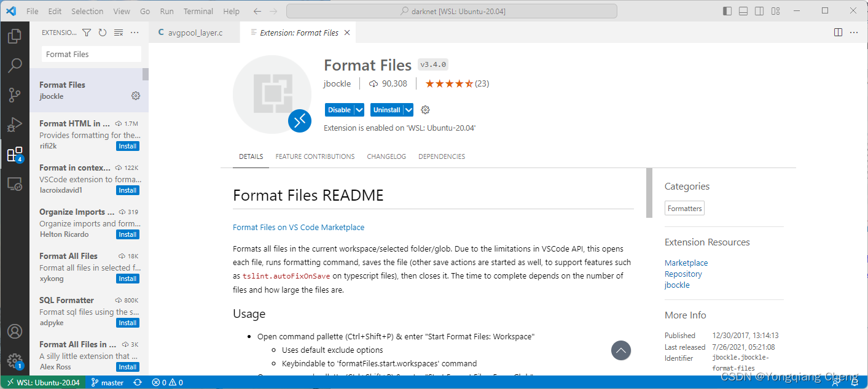Switch to the DEPENDENCIES tab
Image resolution: width=868 pixels, height=389 pixels.
point(442,156)
